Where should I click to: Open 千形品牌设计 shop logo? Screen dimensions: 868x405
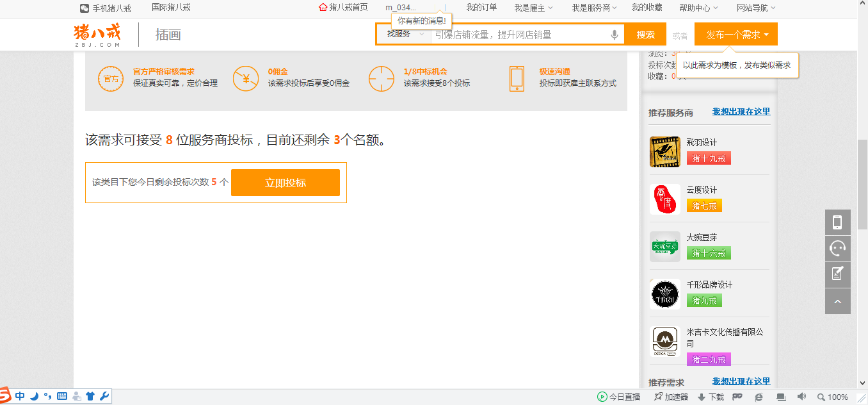pos(664,294)
